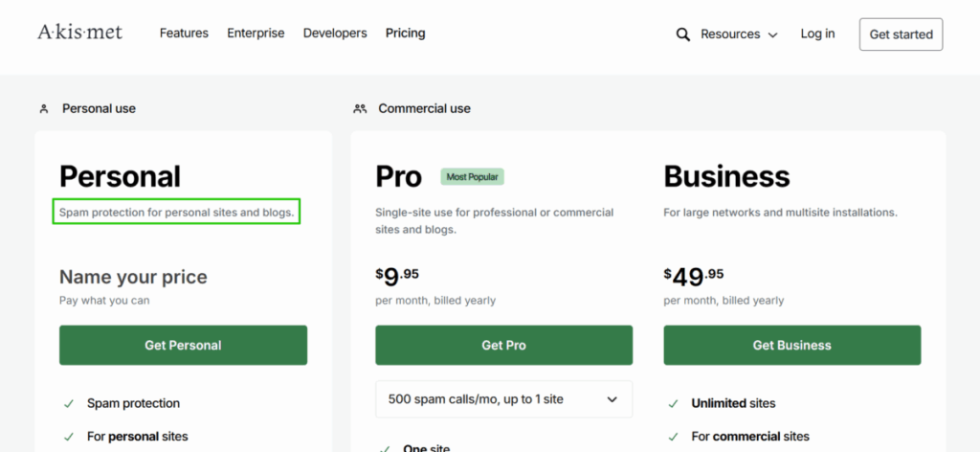Choose the Get Pro button
980x452 pixels.
coord(503,346)
